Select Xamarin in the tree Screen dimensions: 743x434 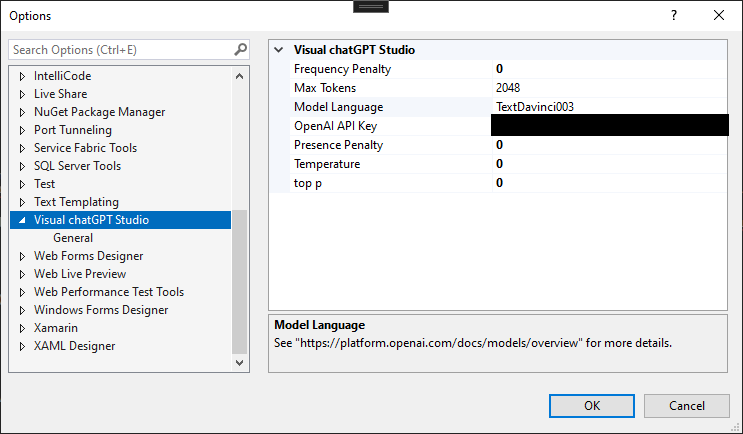(x=56, y=328)
